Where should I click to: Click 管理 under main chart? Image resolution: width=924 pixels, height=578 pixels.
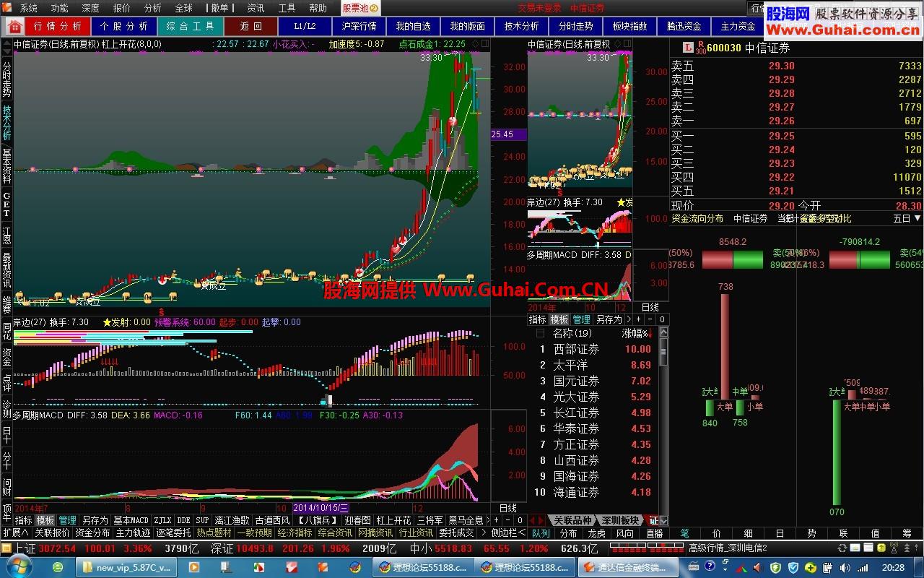tap(68, 520)
